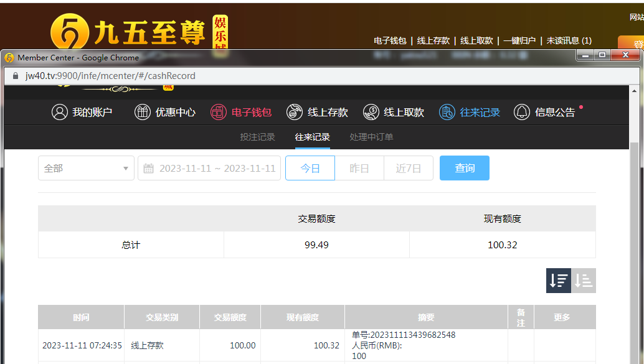Click the lock icon in address bar
Image resolution: width=644 pixels, height=364 pixels.
[16, 76]
